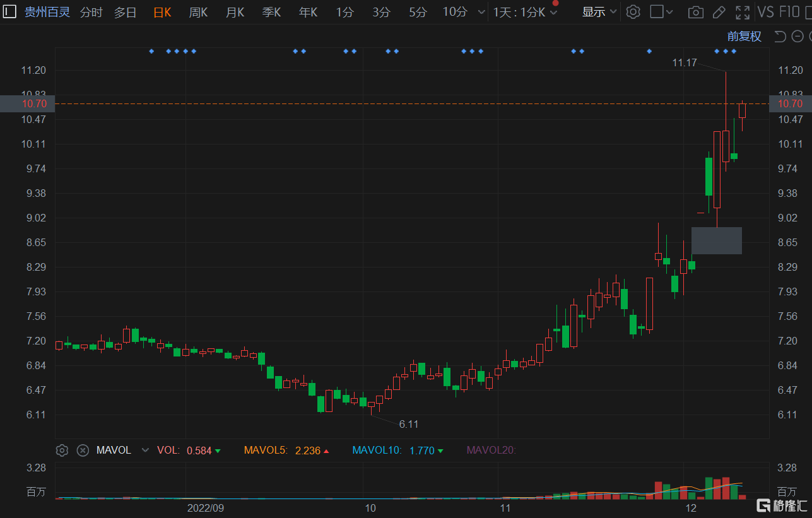
Task: Click the 11.17 high price label
Action: 685,62
